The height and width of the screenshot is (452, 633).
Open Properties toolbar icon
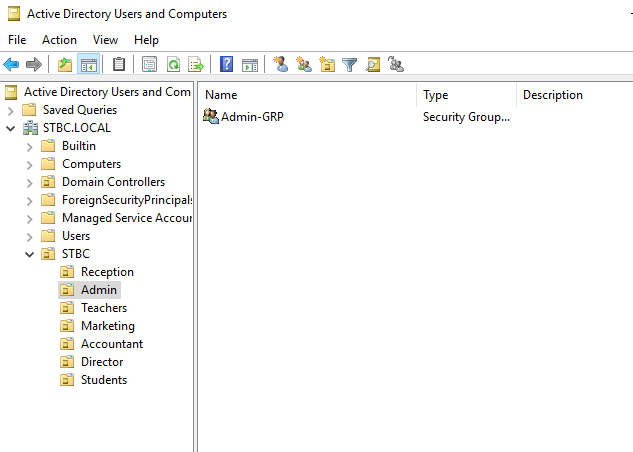149,64
